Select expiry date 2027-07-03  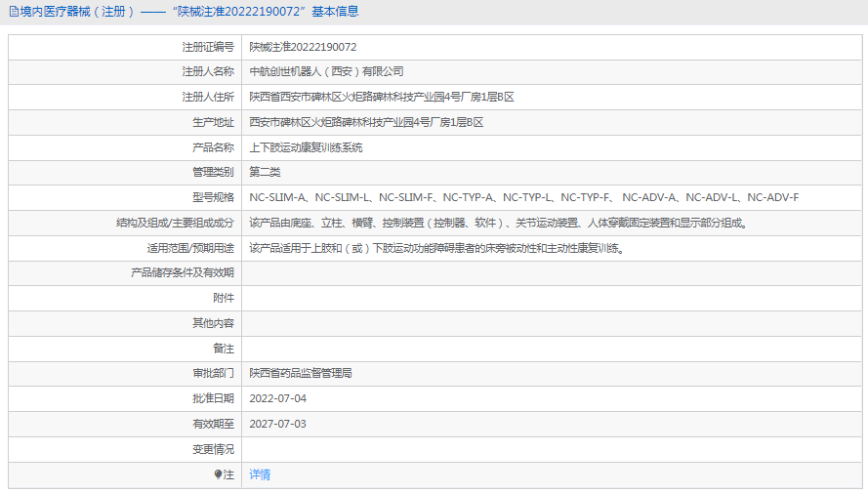tap(278, 425)
